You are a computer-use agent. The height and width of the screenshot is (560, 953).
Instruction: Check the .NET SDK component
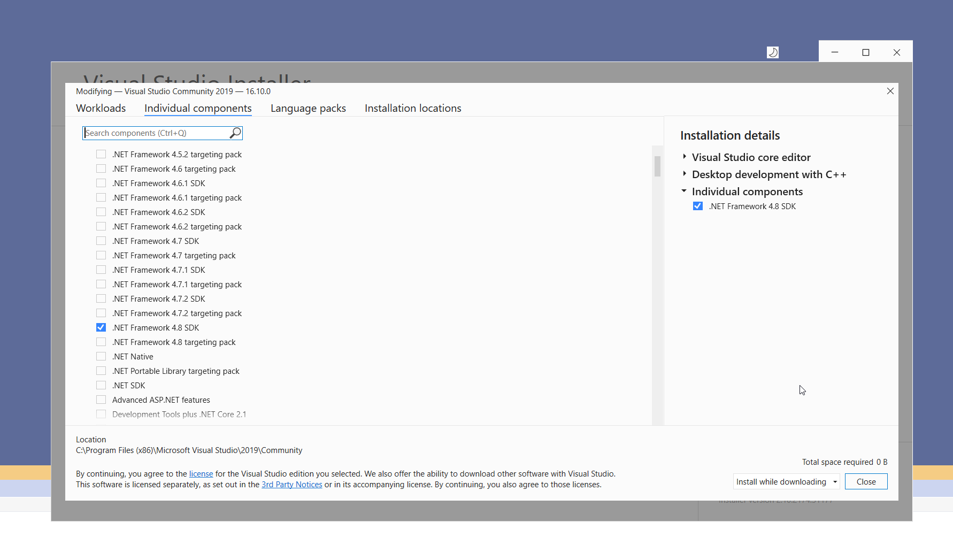click(x=101, y=385)
